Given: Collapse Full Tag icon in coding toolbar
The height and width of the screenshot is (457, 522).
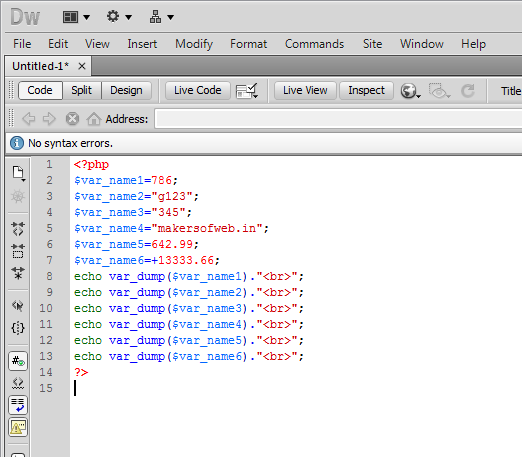Looking at the screenshot, I should [18, 229].
